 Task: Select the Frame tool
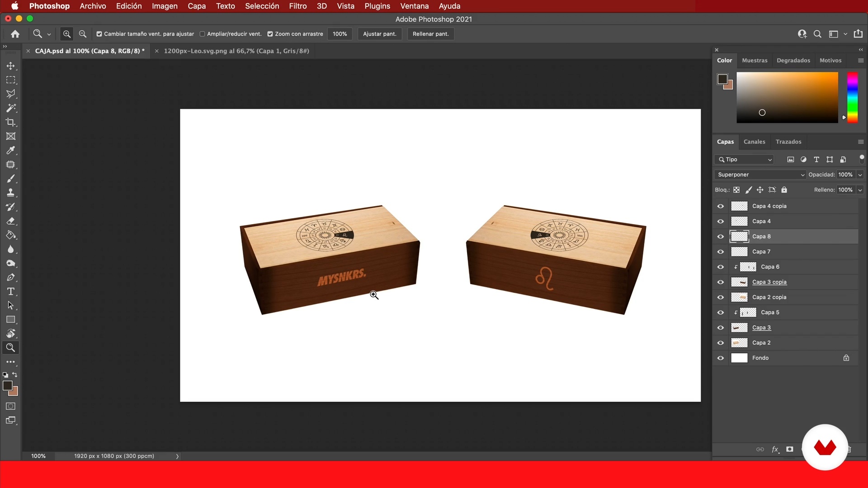point(11,136)
